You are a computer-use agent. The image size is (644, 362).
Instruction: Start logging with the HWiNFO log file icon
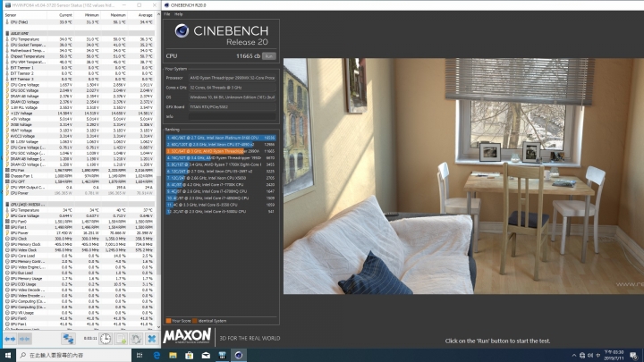121,339
